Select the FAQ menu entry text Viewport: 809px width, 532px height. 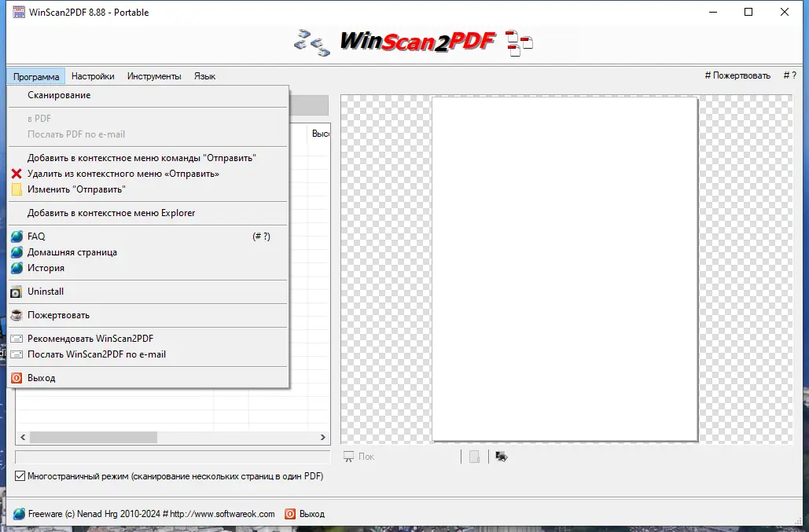click(x=36, y=236)
